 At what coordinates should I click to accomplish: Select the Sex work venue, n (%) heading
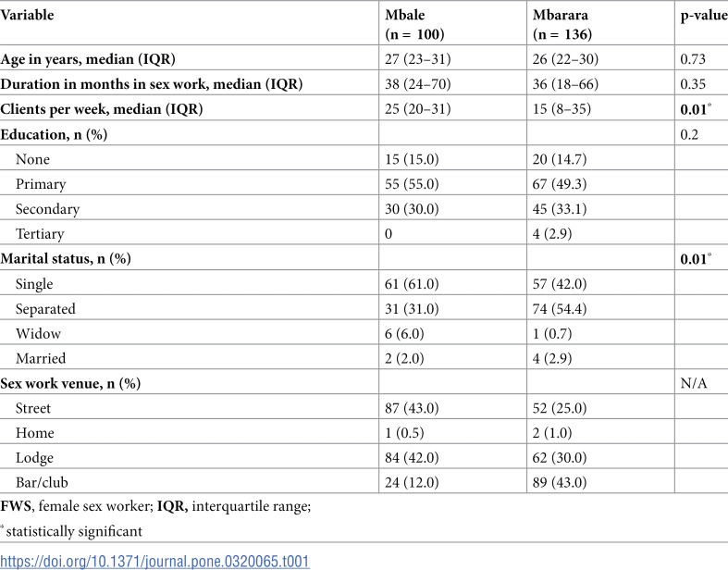click(70, 383)
